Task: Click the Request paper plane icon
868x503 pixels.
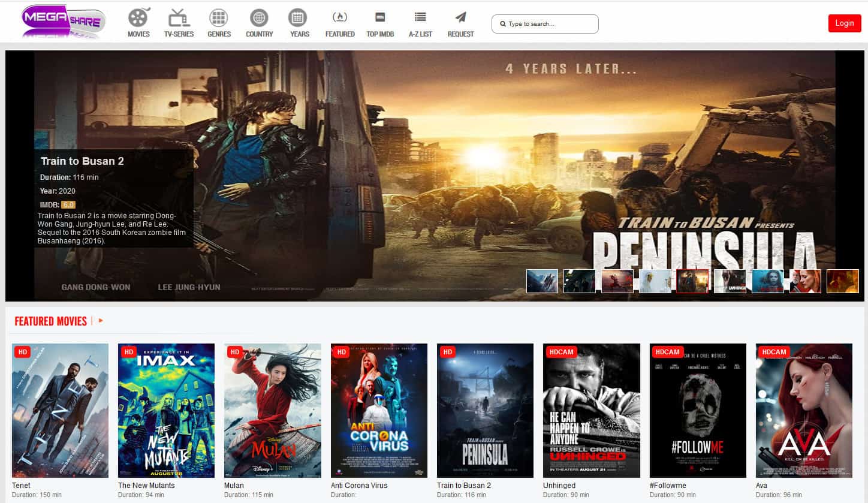Action: pyautogui.click(x=460, y=17)
